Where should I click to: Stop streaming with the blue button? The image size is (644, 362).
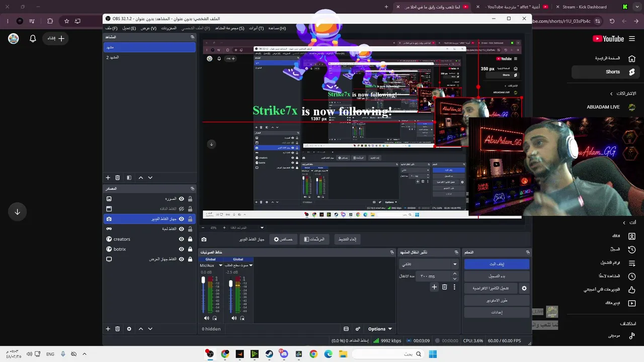point(497,264)
